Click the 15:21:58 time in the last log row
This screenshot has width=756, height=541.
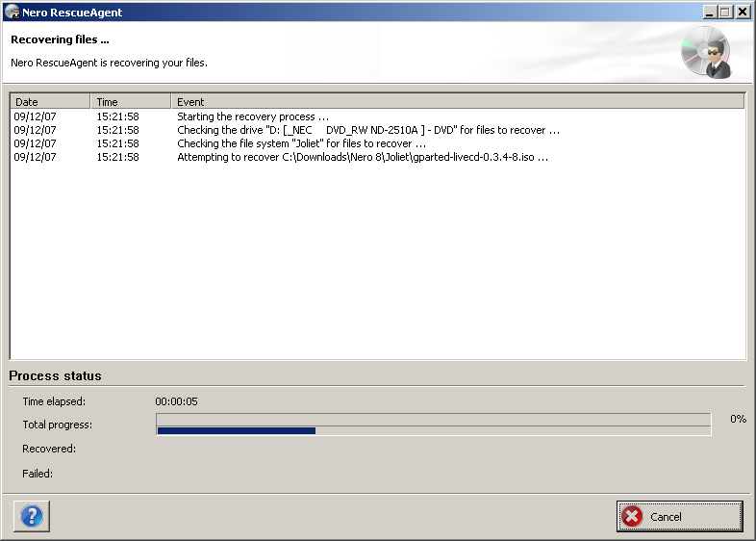point(117,157)
